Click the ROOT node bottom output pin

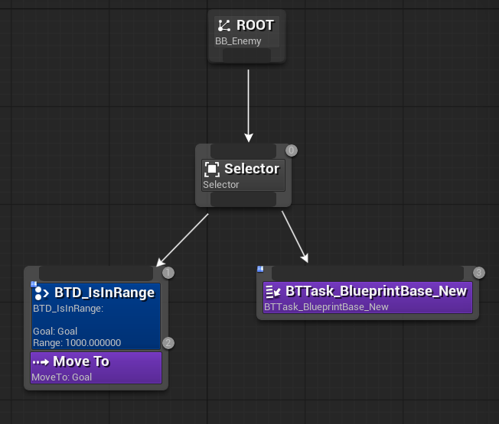click(247, 55)
